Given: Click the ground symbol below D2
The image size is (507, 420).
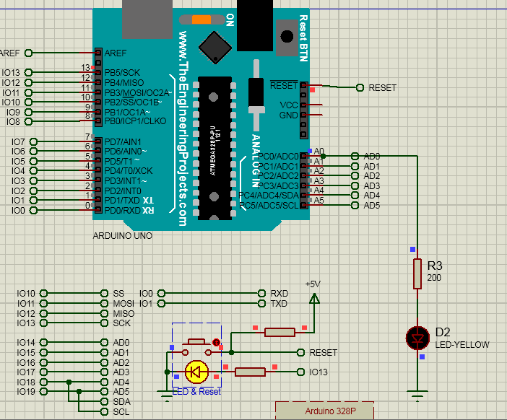Looking at the screenshot, I should click(x=417, y=395).
